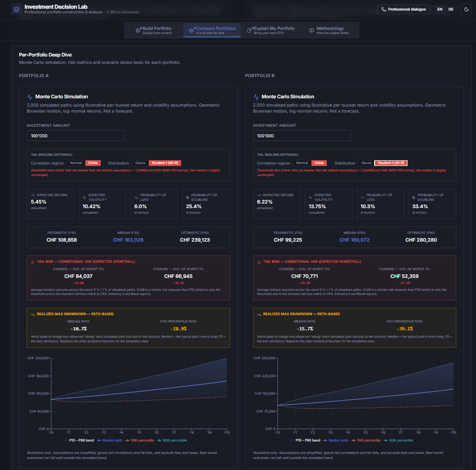Click Portfolio A investment amount field
The height and width of the screenshot is (470, 476).
click(76, 136)
